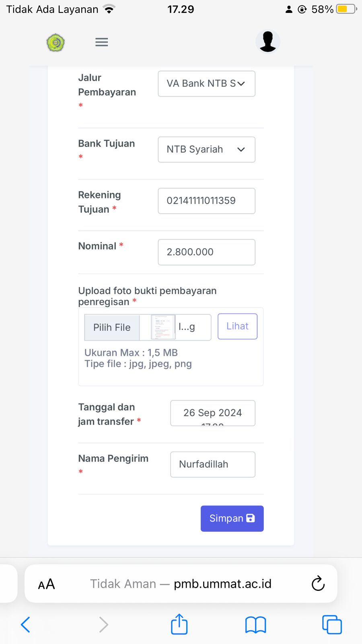
Task: Expand the Jalur Pembayaran dropdown
Action: click(206, 84)
